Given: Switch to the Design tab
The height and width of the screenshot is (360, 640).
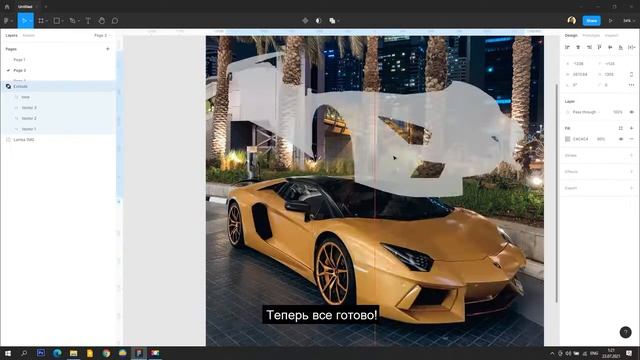Looking at the screenshot, I should pyautogui.click(x=571, y=36).
